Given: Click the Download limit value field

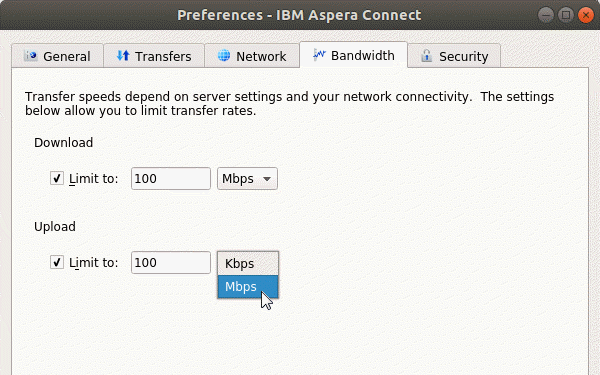Looking at the screenshot, I should click(171, 179).
